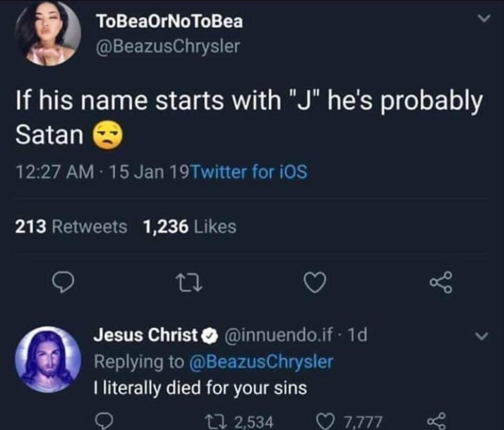Image resolution: width=504 pixels, height=430 pixels.
Task: Click the verified badge next to Jesus Christ
Action: 210,336
